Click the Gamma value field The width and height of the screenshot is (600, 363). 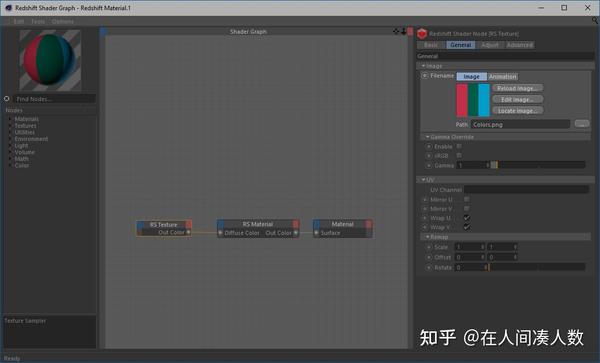pyautogui.click(x=473, y=165)
